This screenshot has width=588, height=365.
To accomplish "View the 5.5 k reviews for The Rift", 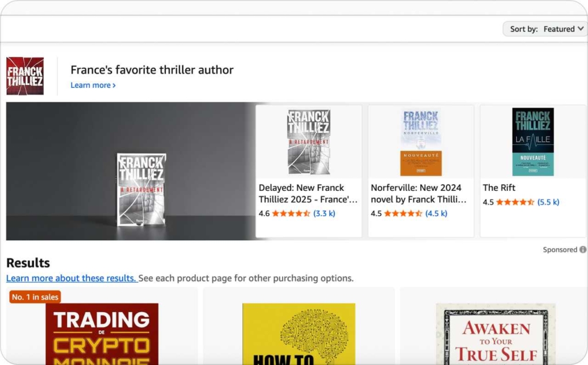I will pos(548,202).
